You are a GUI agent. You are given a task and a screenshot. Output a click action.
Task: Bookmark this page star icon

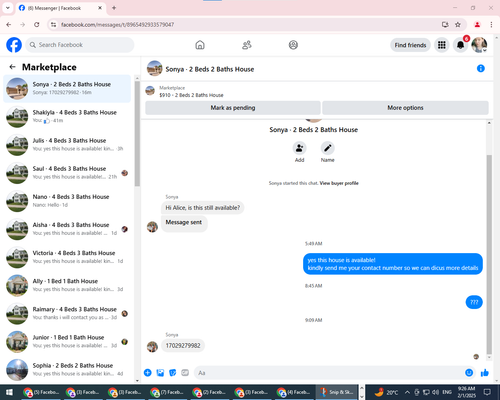coord(458,24)
